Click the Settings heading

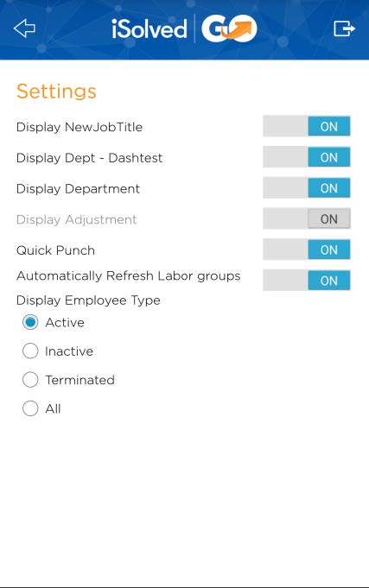pos(56,92)
